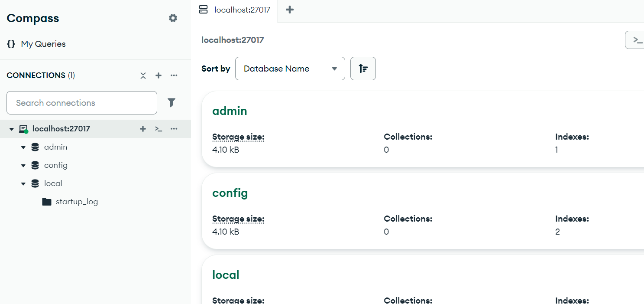Add new connection plus icon in Connections header
Screen dimensions: 644x304
pos(159,75)
